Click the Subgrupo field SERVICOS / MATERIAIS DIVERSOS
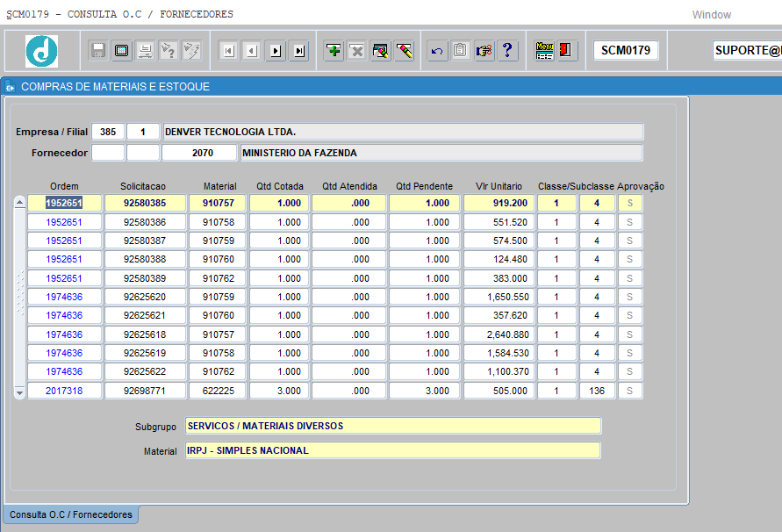The height and width of the screenshot is (532, 782). coord(393,426)
